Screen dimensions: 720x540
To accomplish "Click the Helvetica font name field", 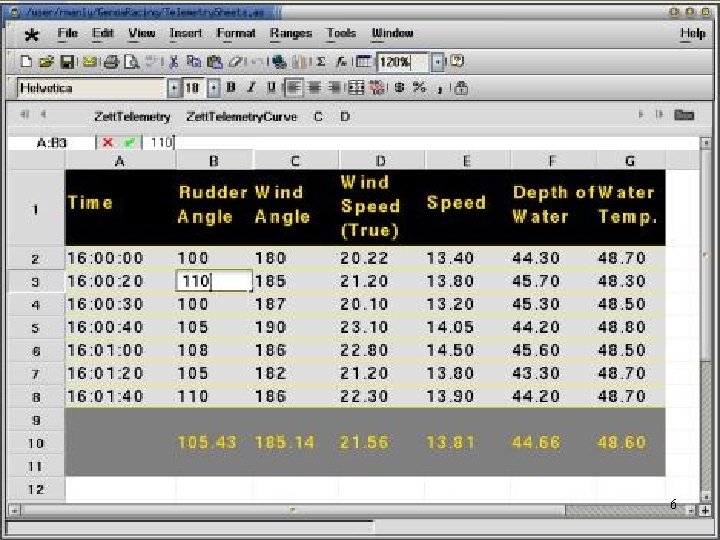I will tap(91, 88).
